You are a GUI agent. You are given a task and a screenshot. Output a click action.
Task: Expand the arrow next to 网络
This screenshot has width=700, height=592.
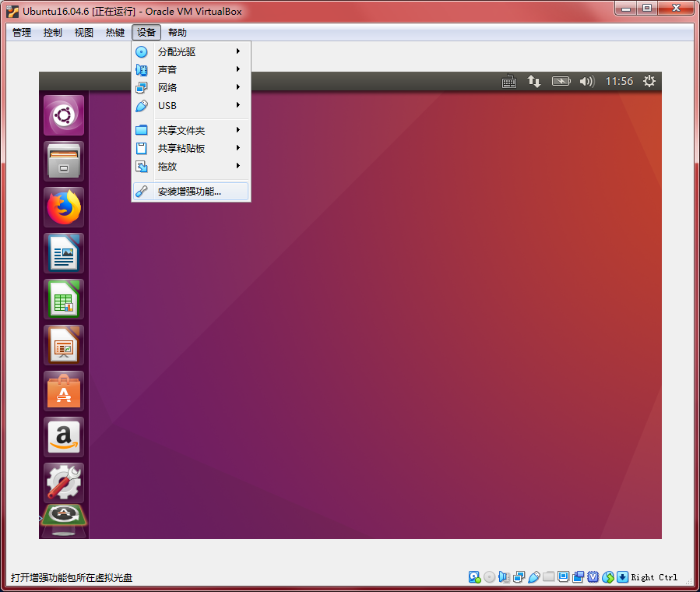pyautogui.click(x=238, y=87)
